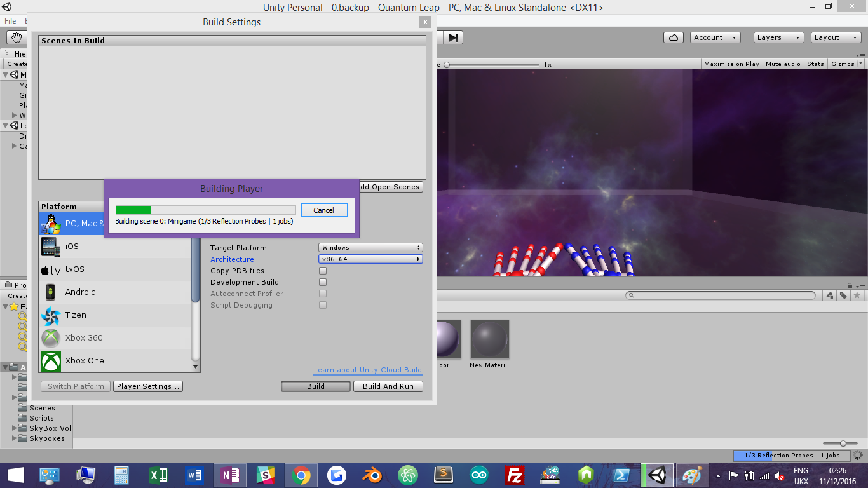Expand the Skyboxes folder
868x488 pixels.
click(x=15, y=438)
